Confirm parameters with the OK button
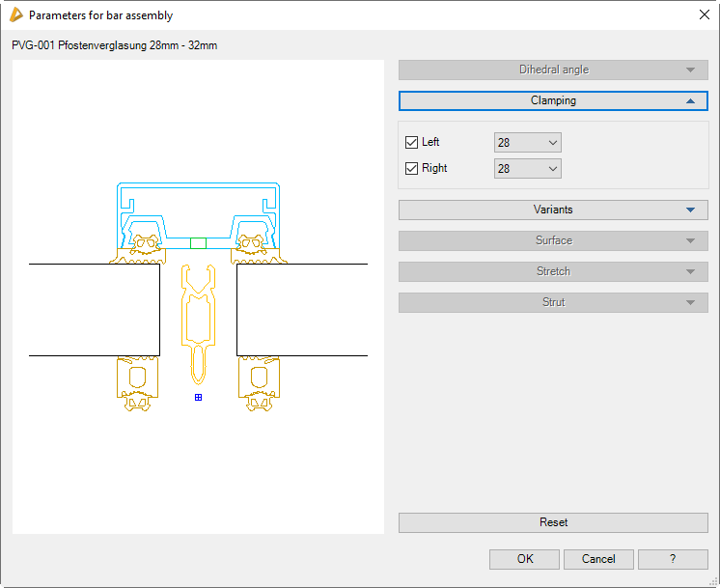 tap(524, 559)
